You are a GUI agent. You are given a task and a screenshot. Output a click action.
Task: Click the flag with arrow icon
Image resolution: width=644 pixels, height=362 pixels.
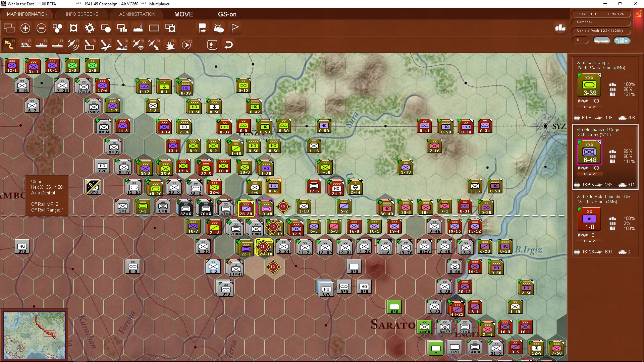coord(202,28)
